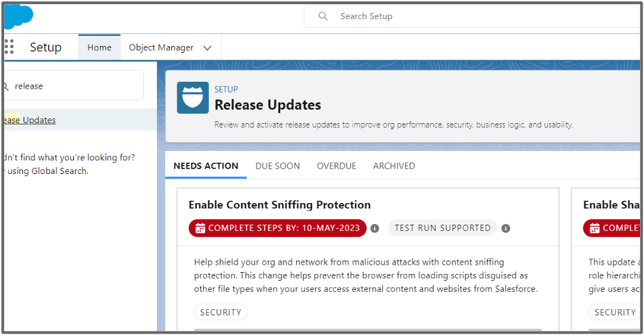The image size is (644, 335).
Task: Click the Search Setup input field
Action: [x=472, y=16]
